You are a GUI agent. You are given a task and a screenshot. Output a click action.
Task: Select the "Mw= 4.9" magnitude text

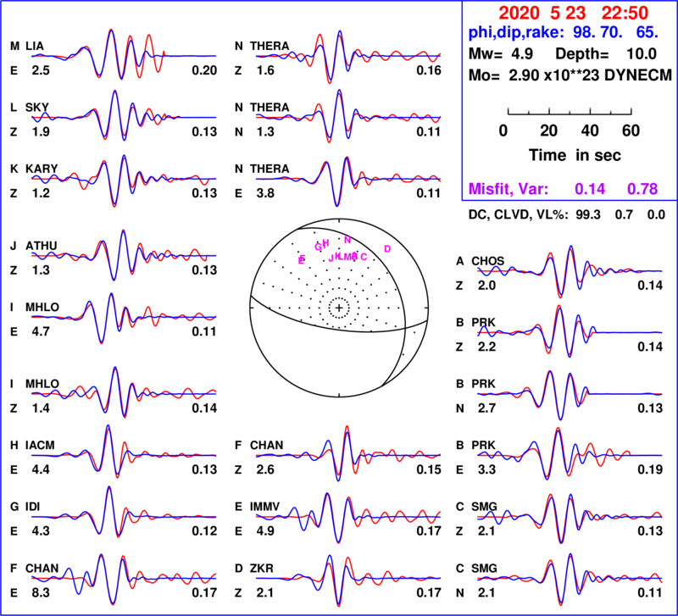tap(501, 54)
